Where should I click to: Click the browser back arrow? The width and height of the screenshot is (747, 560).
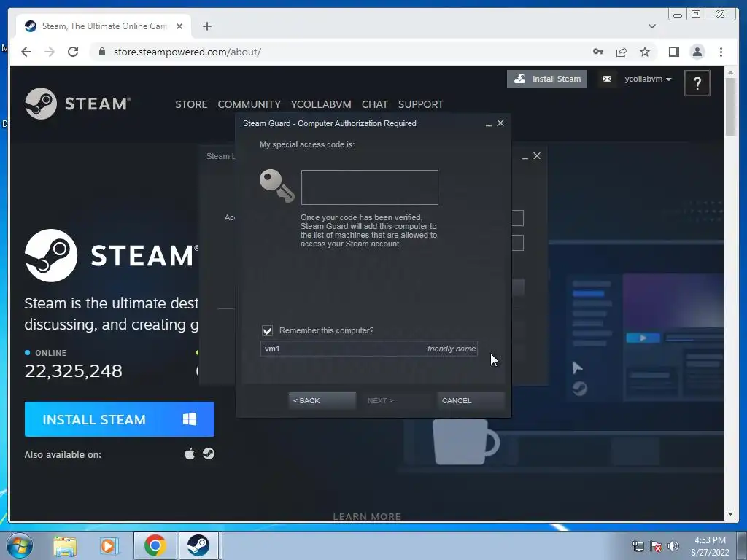pos(26,52)
